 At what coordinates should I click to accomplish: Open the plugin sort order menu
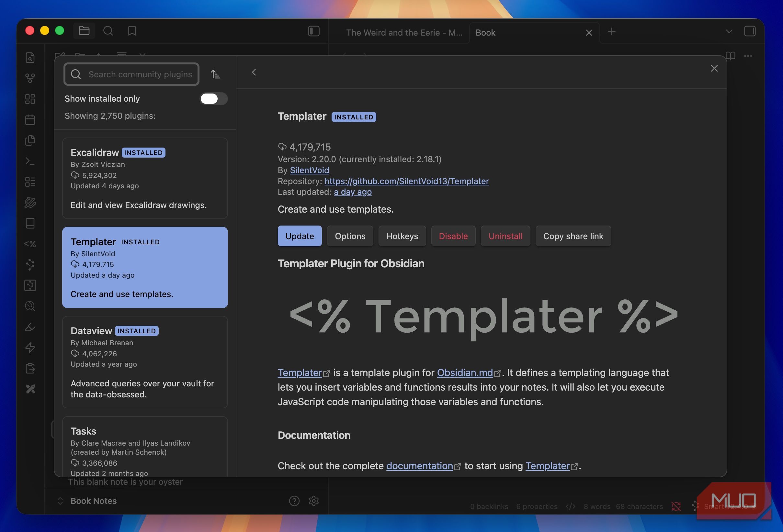pos(216,74)
